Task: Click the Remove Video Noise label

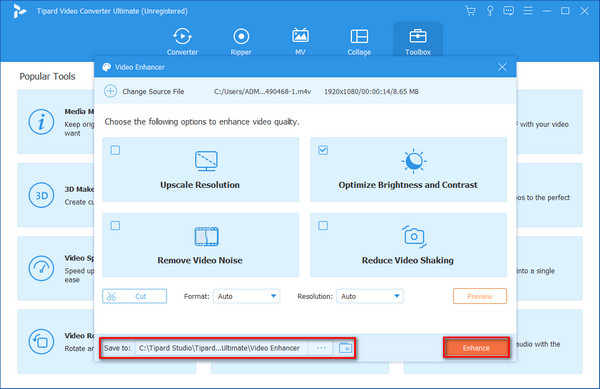Action: [x=200, y=260]
